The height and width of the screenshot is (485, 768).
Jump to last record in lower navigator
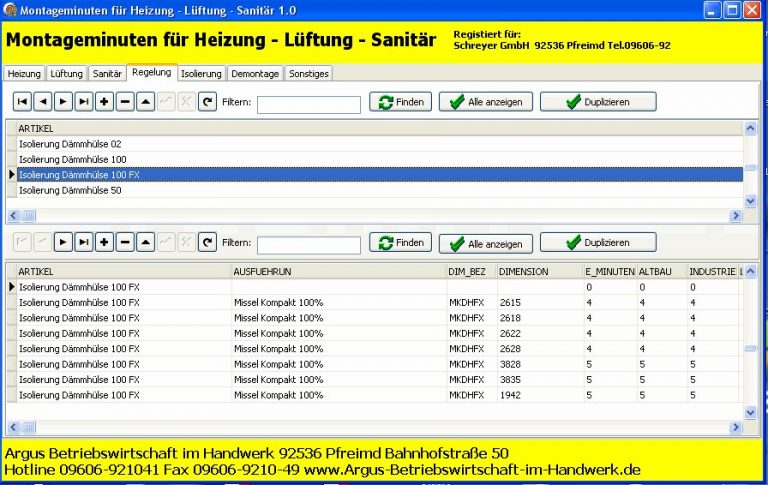coord(84,242)
